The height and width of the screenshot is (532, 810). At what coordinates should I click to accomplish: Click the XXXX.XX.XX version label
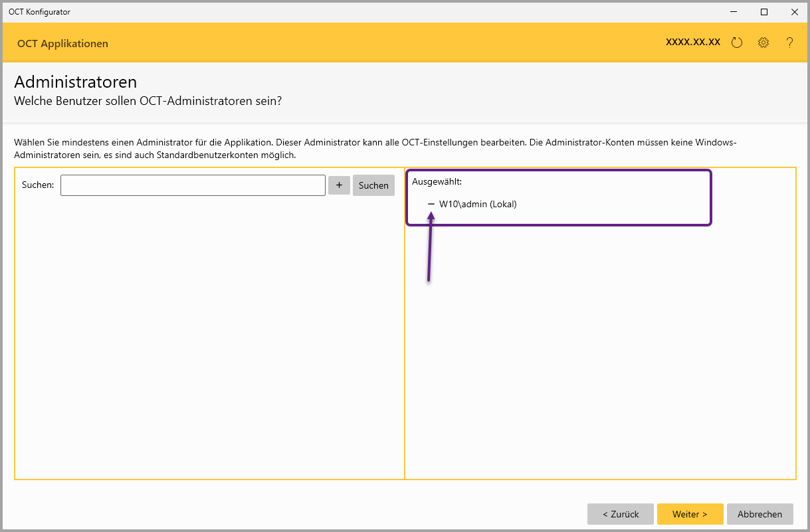tap(693, 42)
